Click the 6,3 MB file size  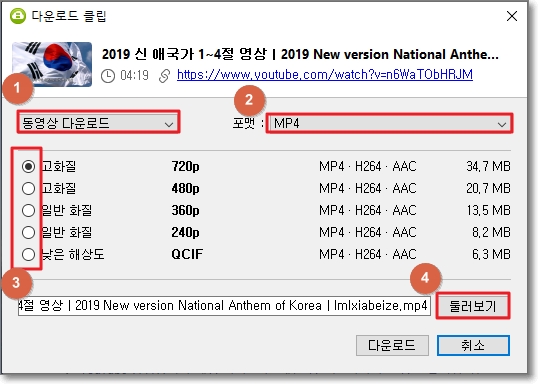tap(491, 254)
